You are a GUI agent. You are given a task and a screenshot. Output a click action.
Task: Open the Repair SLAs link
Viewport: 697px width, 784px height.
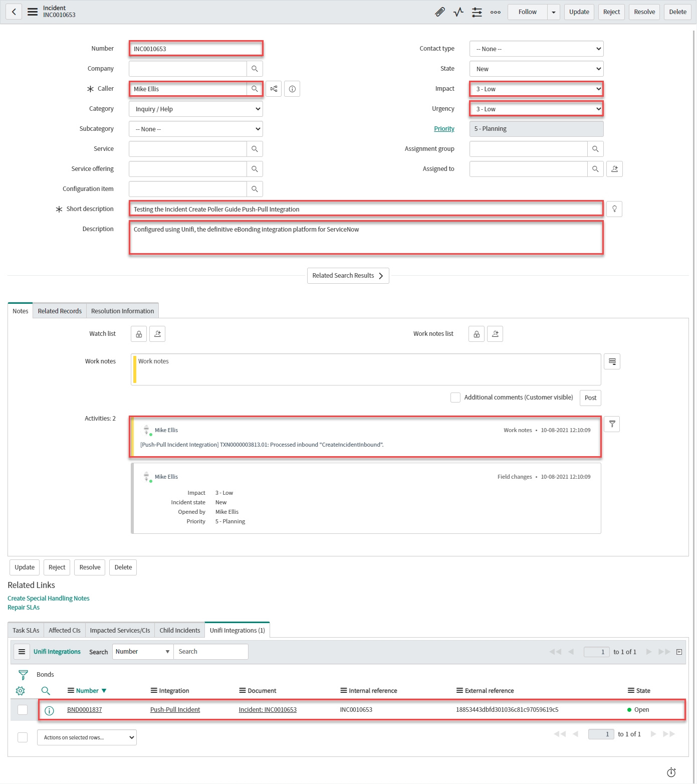[x=24, y=608]
